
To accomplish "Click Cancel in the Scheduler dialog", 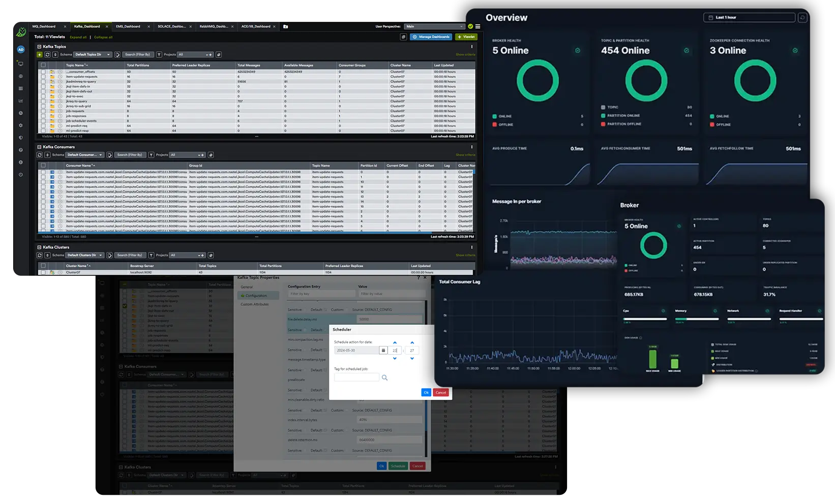I will click(441, 392).
